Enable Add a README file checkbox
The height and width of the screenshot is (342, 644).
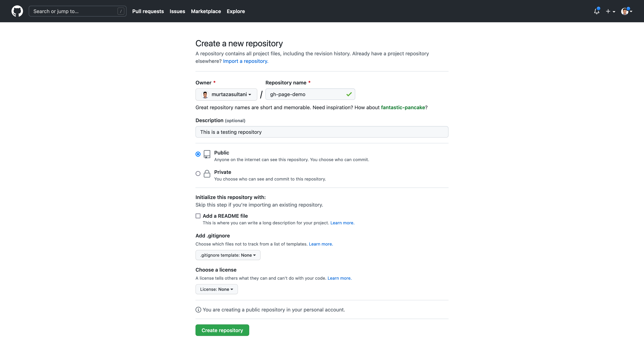[x=198, y=216]
